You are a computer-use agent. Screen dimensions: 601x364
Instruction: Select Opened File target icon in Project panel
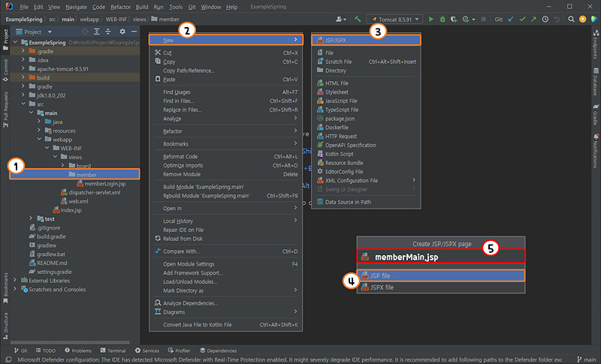[85, 32]
